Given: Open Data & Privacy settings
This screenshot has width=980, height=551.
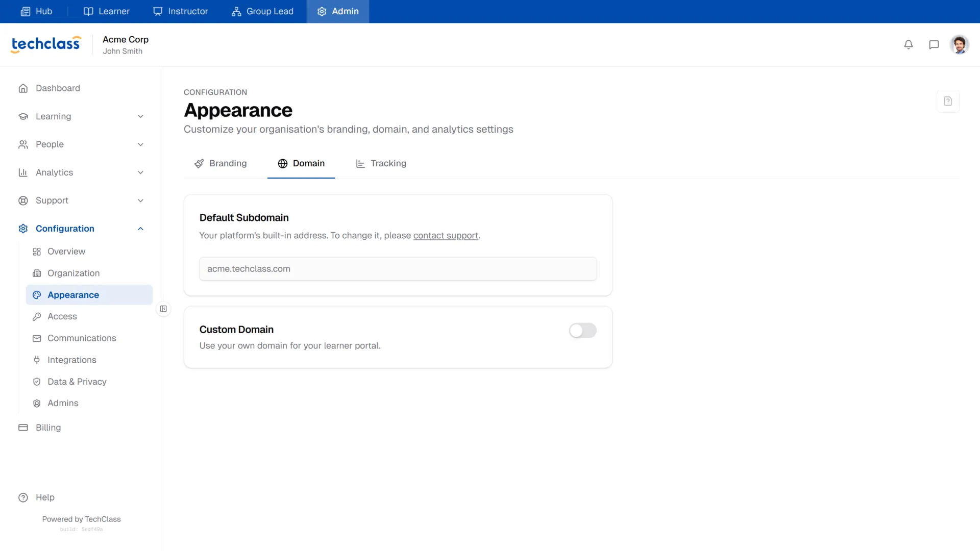Looking at the screenshot, I should [89, 382].
